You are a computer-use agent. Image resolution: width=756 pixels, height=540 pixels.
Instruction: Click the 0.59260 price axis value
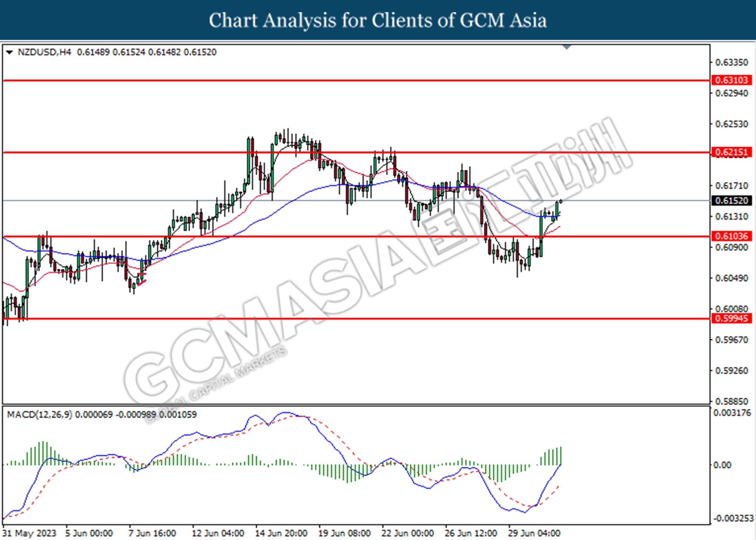(x=731, y=371)
